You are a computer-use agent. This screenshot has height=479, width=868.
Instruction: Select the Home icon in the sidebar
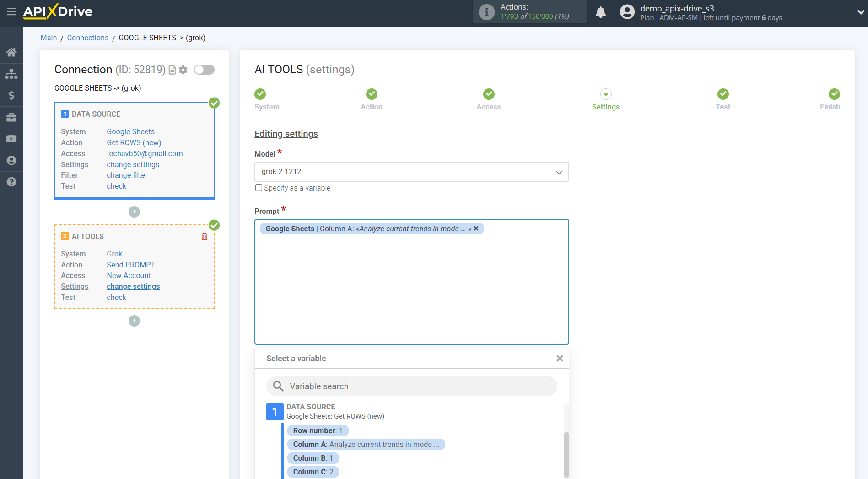[11, 52]
